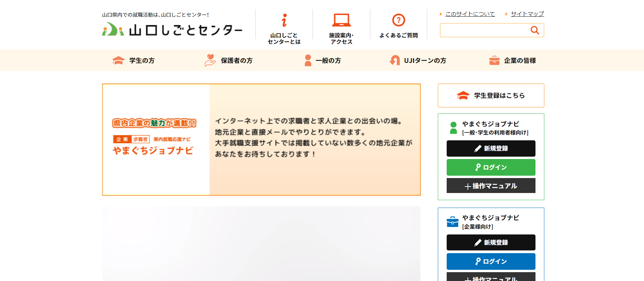The width and height of the screenshot is (644, 281).
Task: Expand 操作マニュアル under the general users panel
Action: tap(491, 186)
